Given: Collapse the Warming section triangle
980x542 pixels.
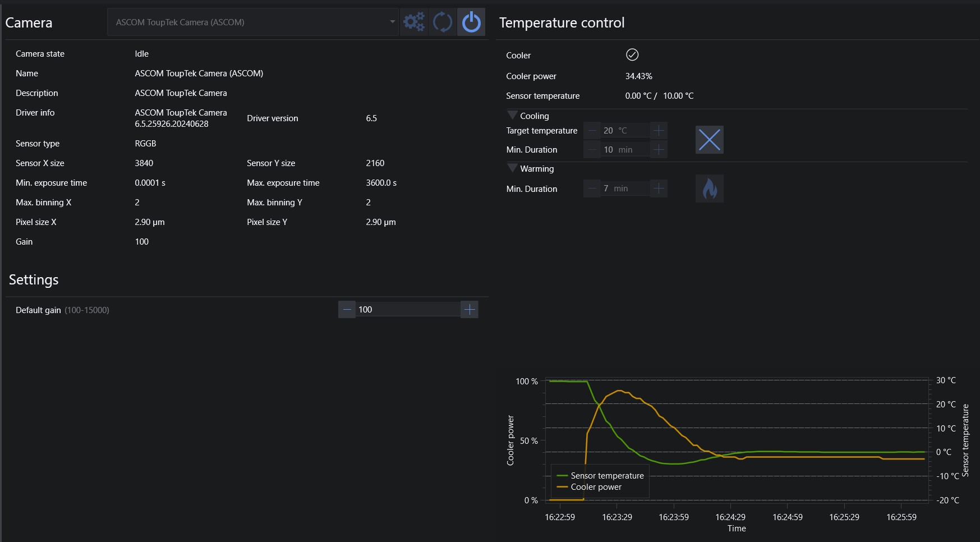Looking at the screenshot, I should (512, 168).
